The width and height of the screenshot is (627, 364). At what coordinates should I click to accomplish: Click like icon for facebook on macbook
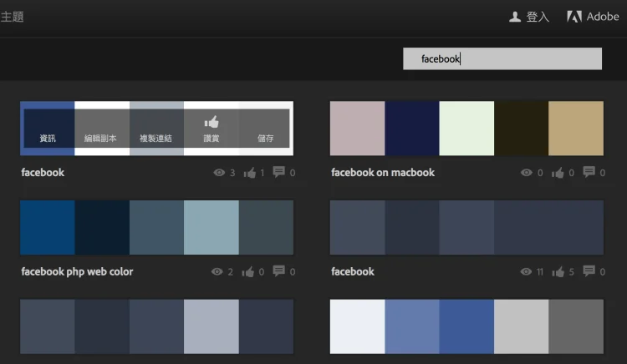coord(558,173)
